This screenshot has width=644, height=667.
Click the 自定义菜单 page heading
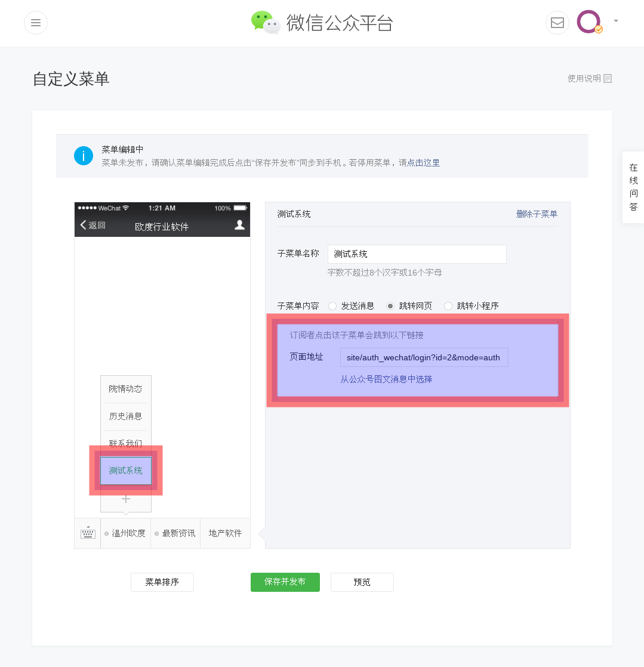[x=71, y=79]
